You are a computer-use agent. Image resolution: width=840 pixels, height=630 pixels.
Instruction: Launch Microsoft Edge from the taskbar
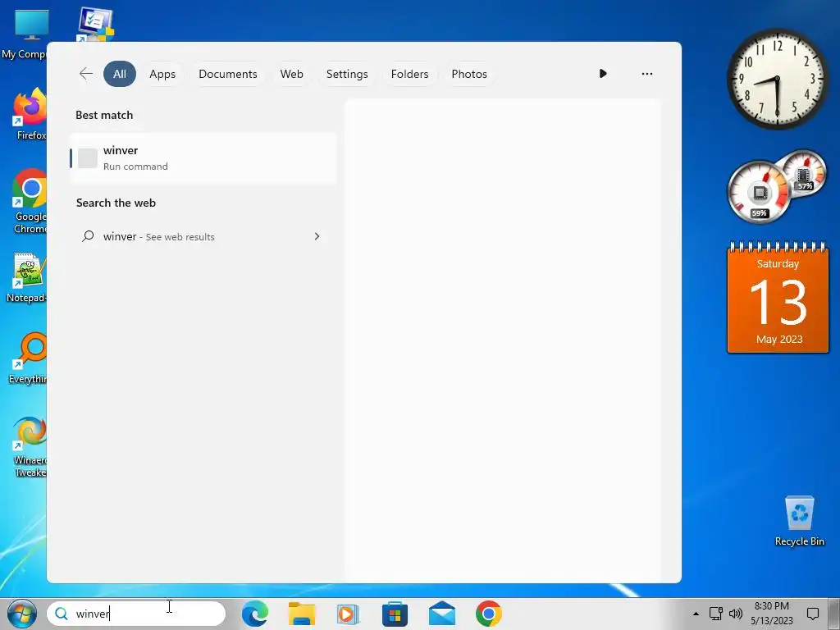[254, 614]
